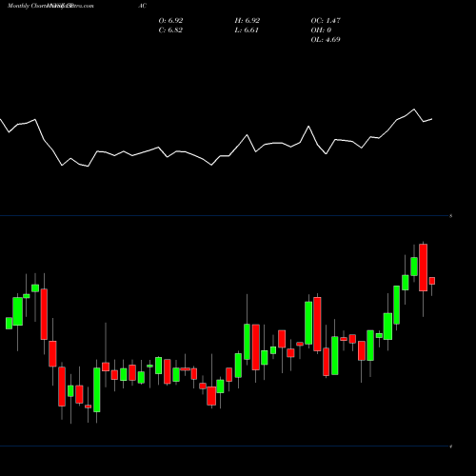Click the 'OH: 0' reading

pos(321,30)
